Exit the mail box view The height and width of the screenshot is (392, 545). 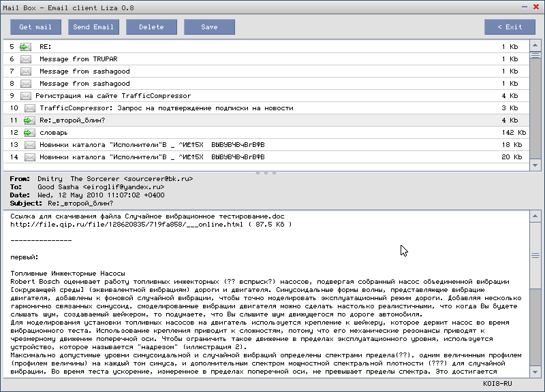(x=510, y=27)
